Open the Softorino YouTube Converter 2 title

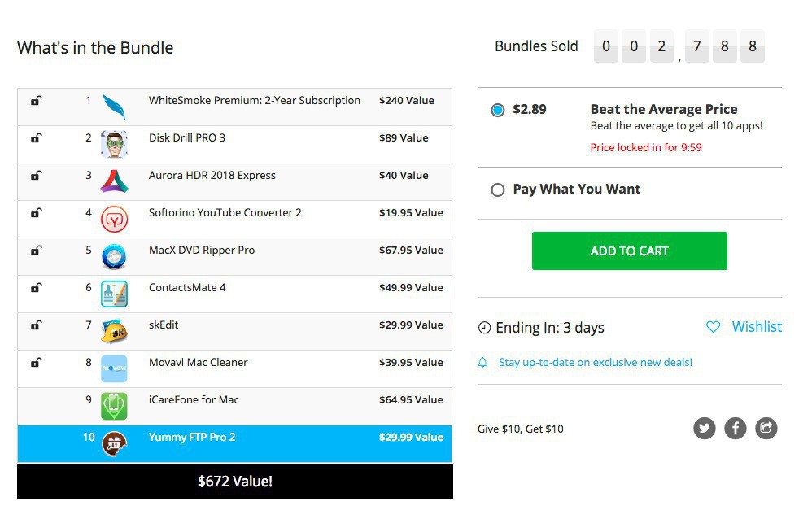coord(225,212)
